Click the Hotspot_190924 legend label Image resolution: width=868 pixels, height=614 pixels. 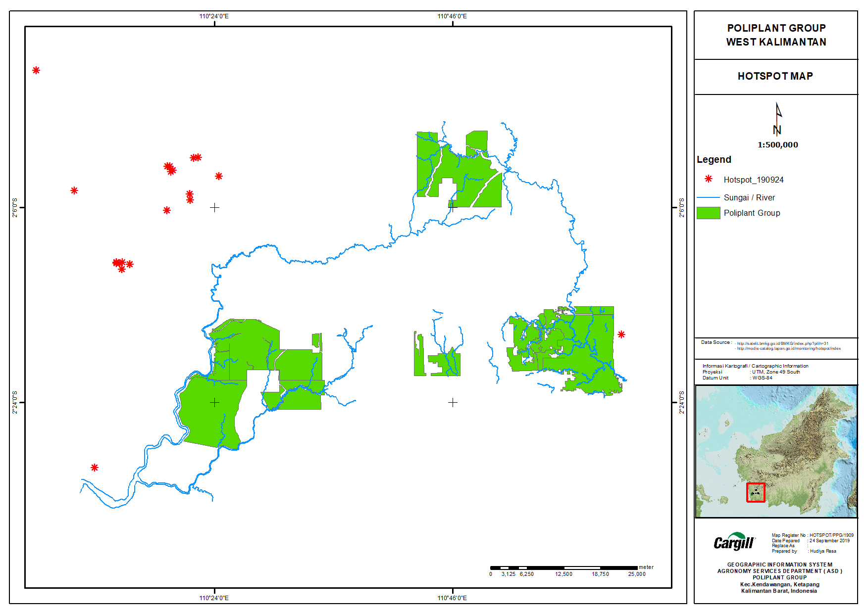click(754, 180)
